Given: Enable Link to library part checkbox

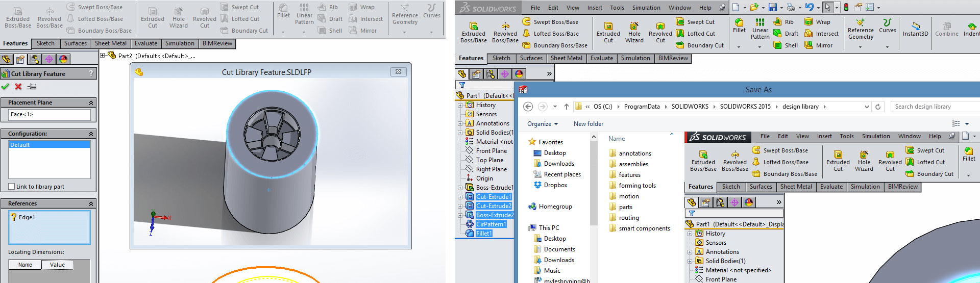Looking at the screenshot, I should pos(11,187).
